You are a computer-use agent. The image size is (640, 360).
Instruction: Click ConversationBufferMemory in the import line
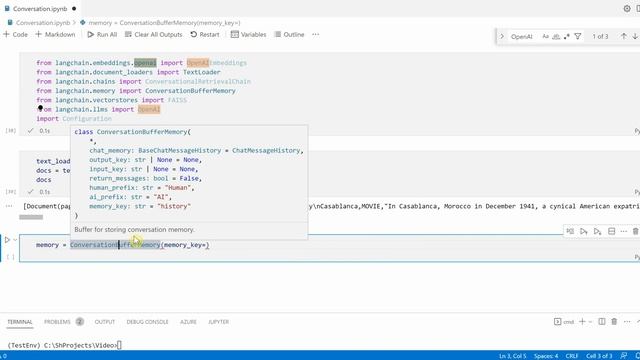coord(190,91)
